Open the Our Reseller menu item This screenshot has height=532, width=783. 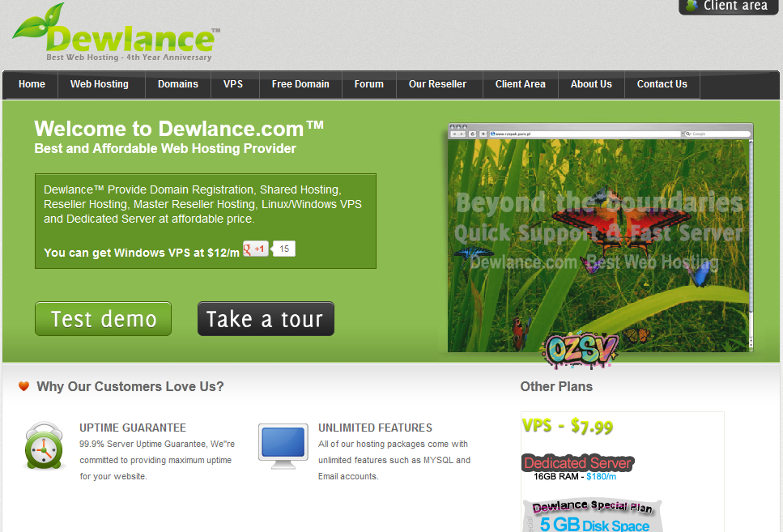[x=439, y=84]
